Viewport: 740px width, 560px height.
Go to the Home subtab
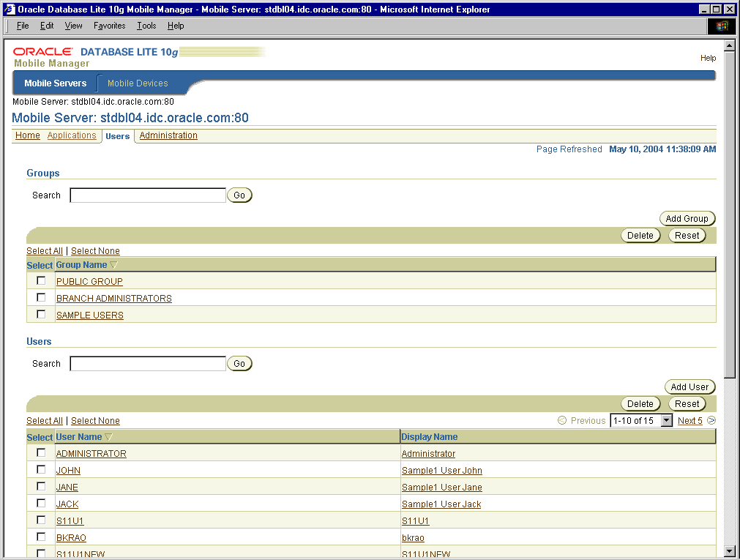pyautogui.click(x=27, y=135)
